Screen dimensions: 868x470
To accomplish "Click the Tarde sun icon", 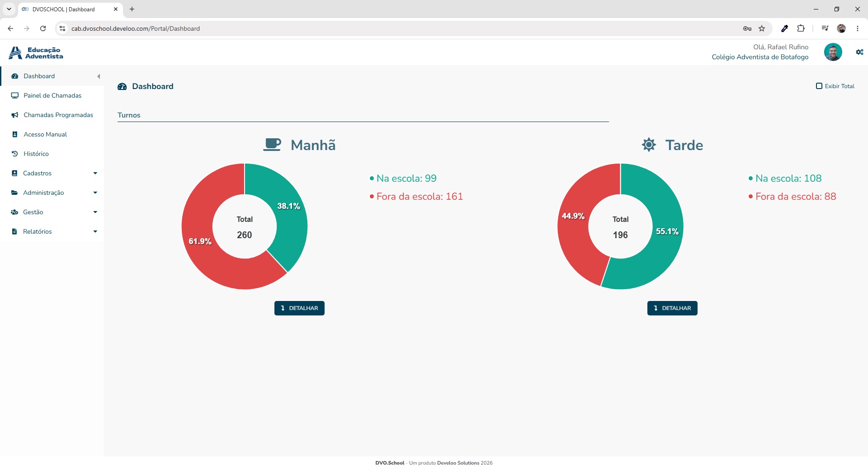I will point(649,145).
